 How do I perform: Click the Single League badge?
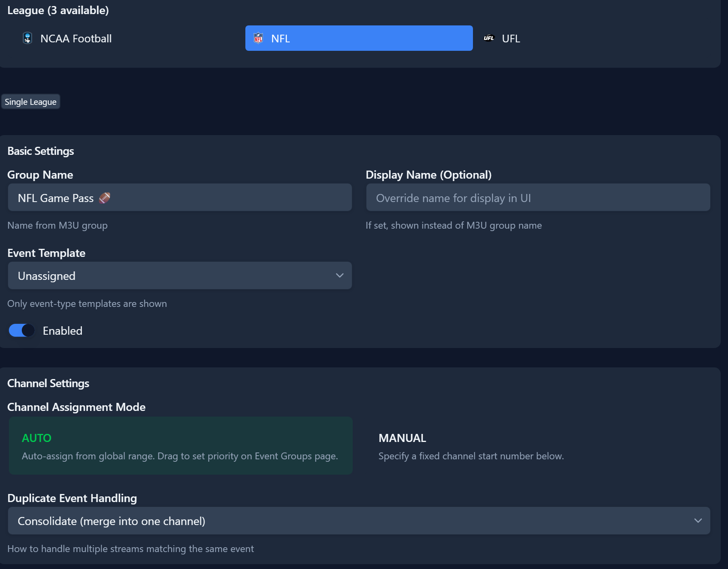[31, 102]
